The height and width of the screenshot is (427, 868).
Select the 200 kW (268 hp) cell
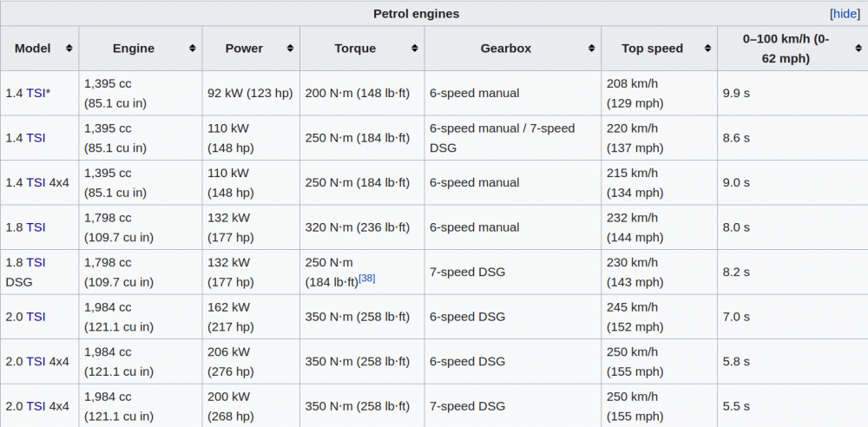[x=252, y=406]
